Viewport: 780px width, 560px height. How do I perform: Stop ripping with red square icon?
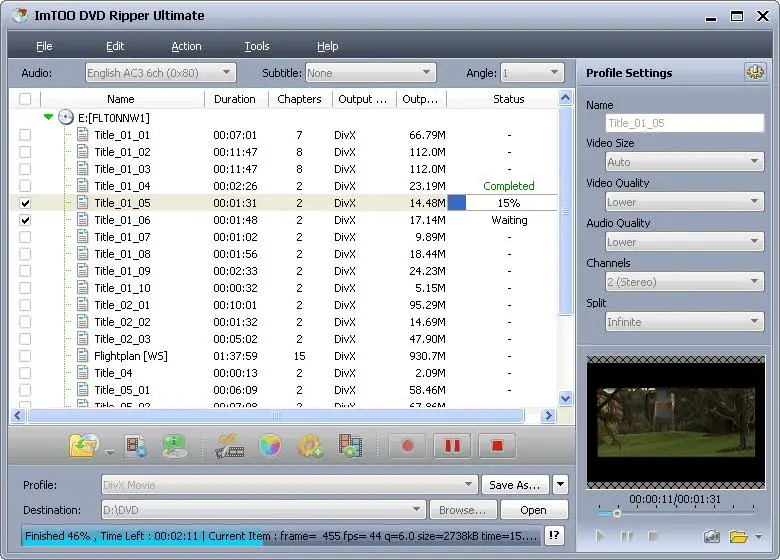point(497,446)
